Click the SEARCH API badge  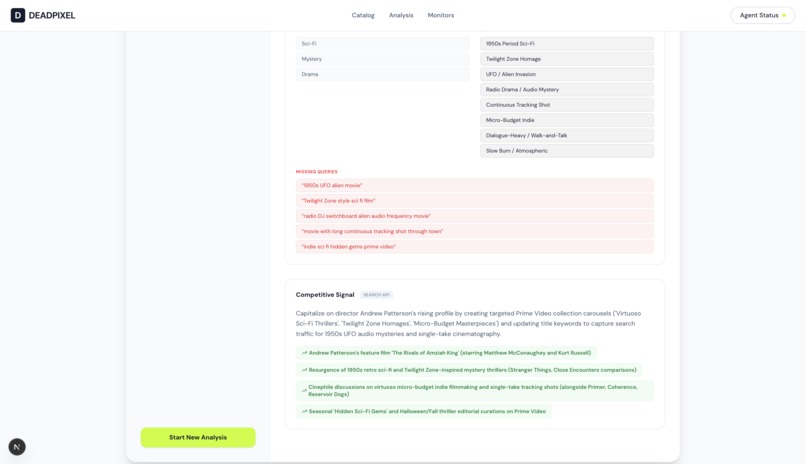[376, 295]
